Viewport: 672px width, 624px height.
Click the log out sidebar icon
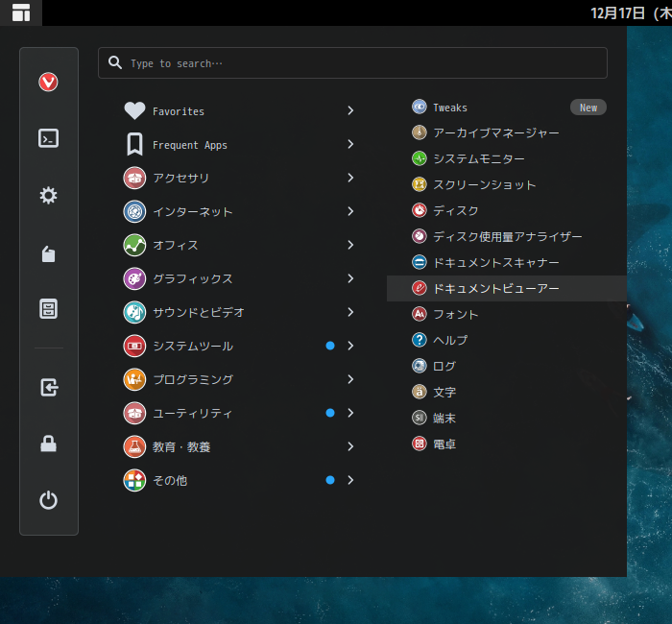click(x=48, y=388)
